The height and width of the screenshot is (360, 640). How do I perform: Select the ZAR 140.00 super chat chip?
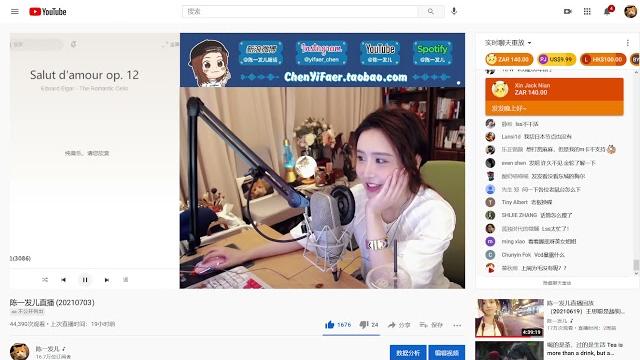point(509,60)
